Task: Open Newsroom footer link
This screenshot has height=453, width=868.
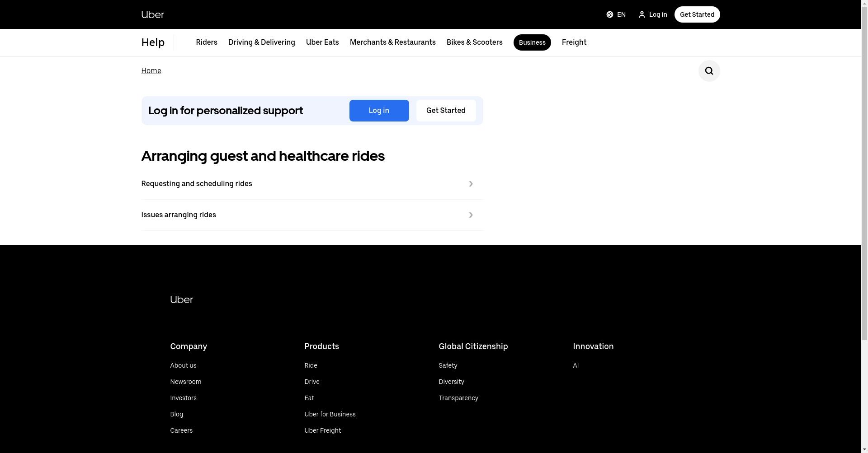Action: pyautogui.click(x=185, y=382)
